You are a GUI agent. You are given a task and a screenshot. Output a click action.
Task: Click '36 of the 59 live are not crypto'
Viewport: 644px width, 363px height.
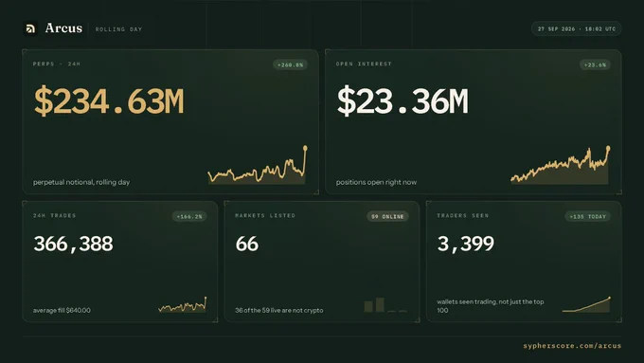[278, 310]
